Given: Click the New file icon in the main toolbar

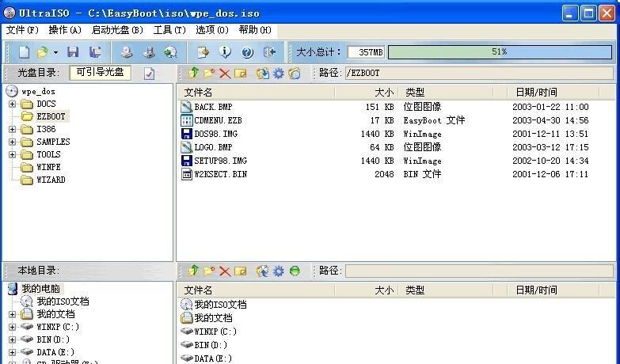Looking at the screenshot, I should 24,51.
